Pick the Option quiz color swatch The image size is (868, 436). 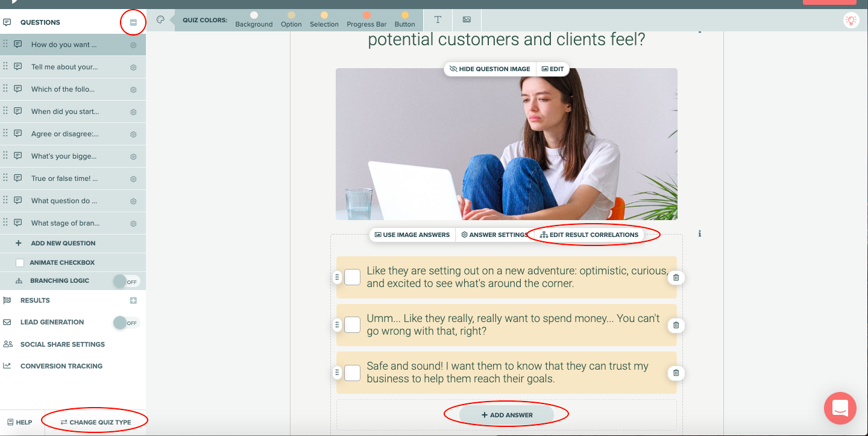(x=291, y=15)
